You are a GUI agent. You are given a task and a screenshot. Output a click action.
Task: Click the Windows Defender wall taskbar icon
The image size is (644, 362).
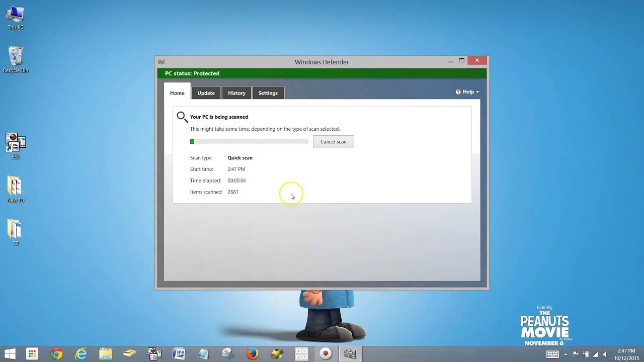[x=350, y=354]
